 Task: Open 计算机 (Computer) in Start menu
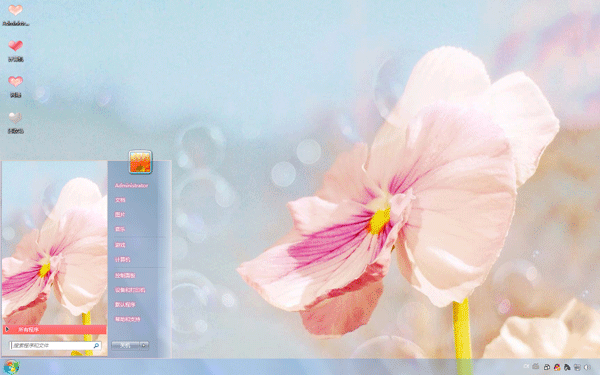click(x=122, y=259)
